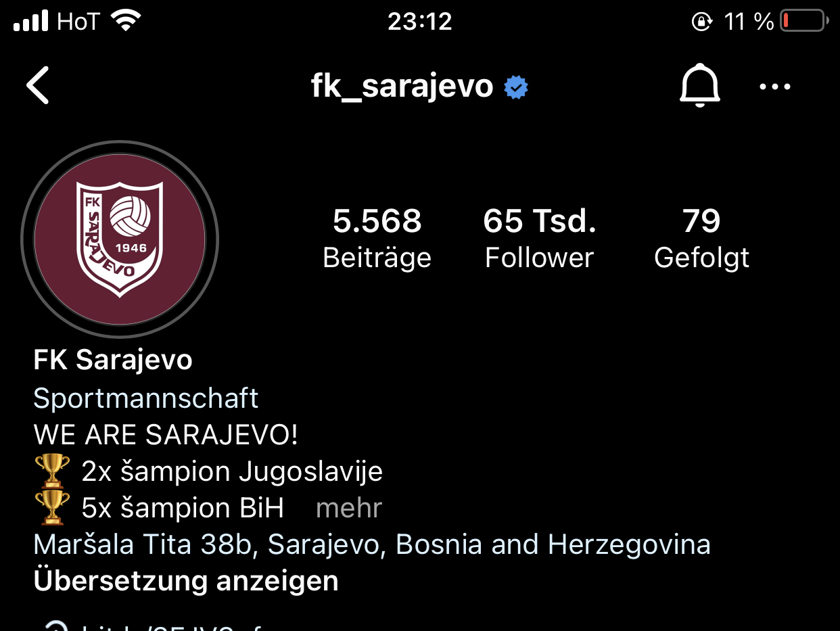This screenshot has height=631, width=840.
Task: Open the Maršala Tita 38b address link
Action: pos(372,544)
